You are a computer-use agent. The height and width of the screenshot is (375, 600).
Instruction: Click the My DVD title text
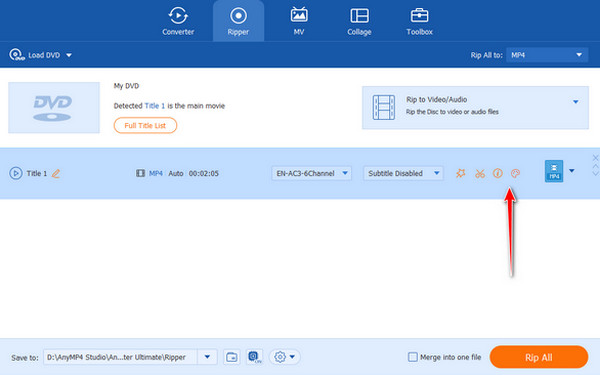click(x=126, y=86)
